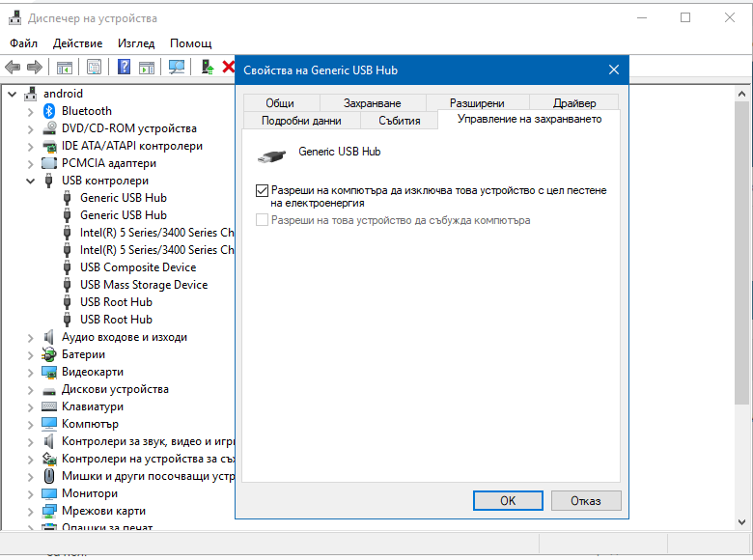Viewport: 753px width, 560px height.
Task: Click the Монитори monitor icon
Action: tap(49, 493)
